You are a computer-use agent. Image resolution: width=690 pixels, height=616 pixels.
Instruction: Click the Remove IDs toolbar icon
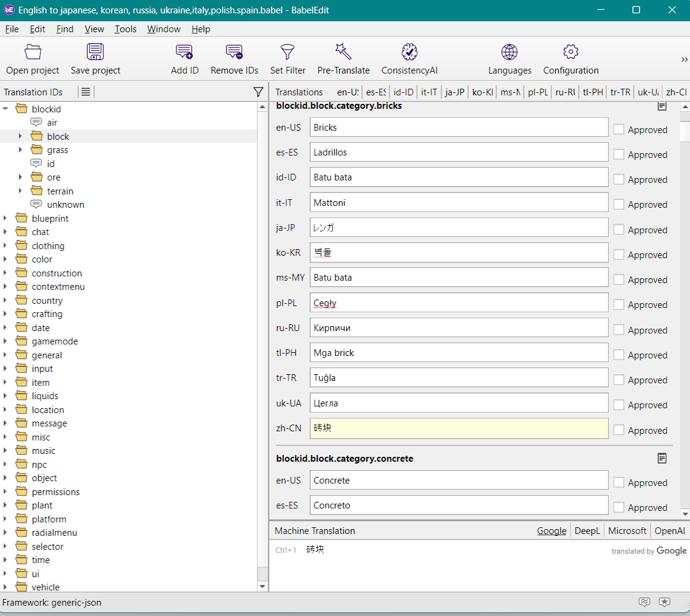tap(234, 52)
